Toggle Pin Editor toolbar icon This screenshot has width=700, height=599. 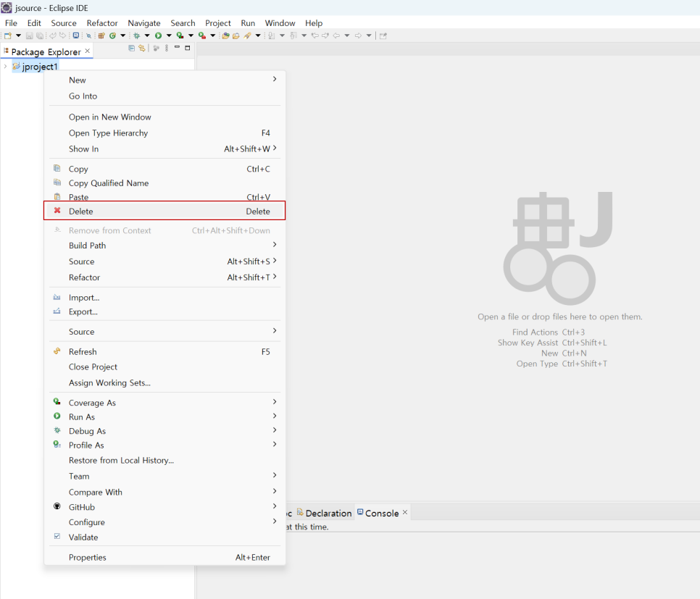383,35
